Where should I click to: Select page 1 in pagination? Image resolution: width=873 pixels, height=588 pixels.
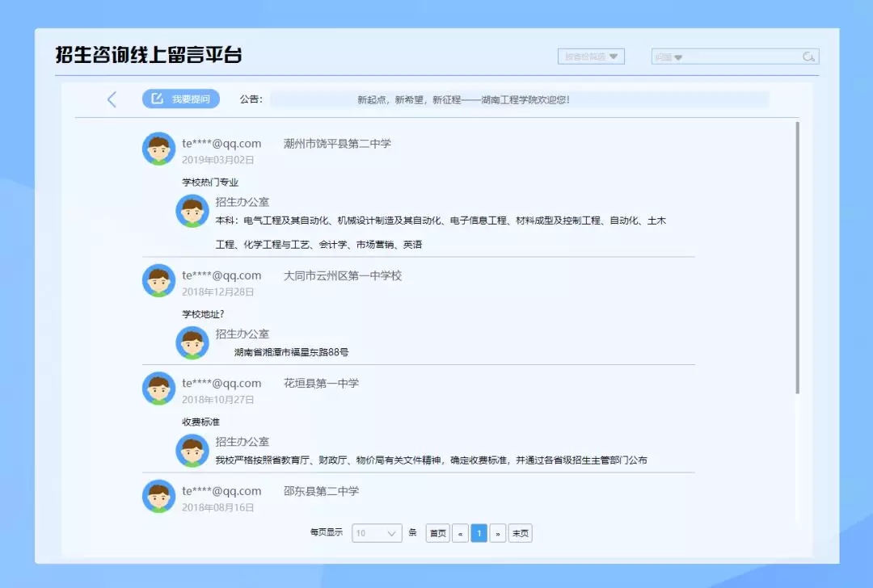pos(479,533)
